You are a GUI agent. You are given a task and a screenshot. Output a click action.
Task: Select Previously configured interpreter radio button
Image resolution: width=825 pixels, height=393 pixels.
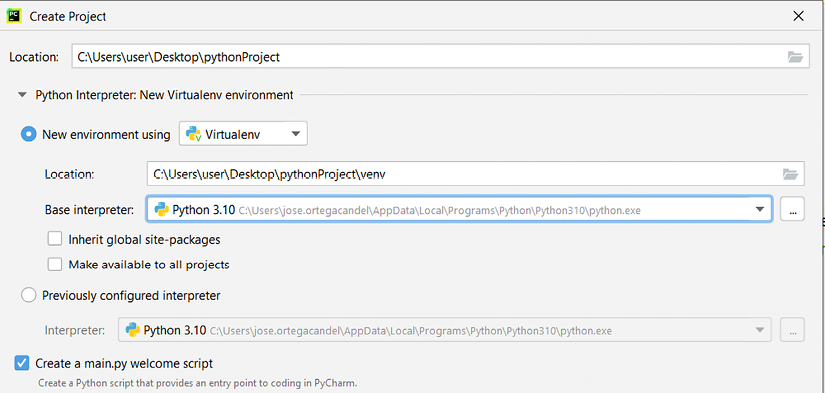28,295
